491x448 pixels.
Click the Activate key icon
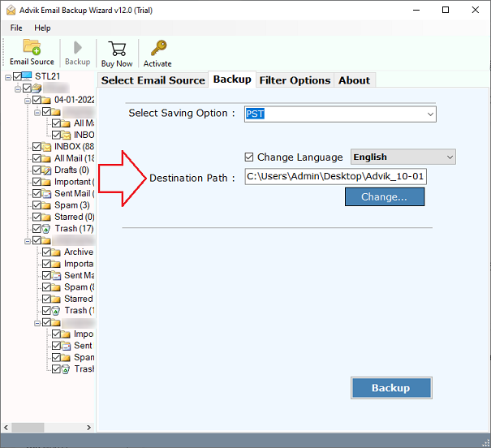[158, 48]
